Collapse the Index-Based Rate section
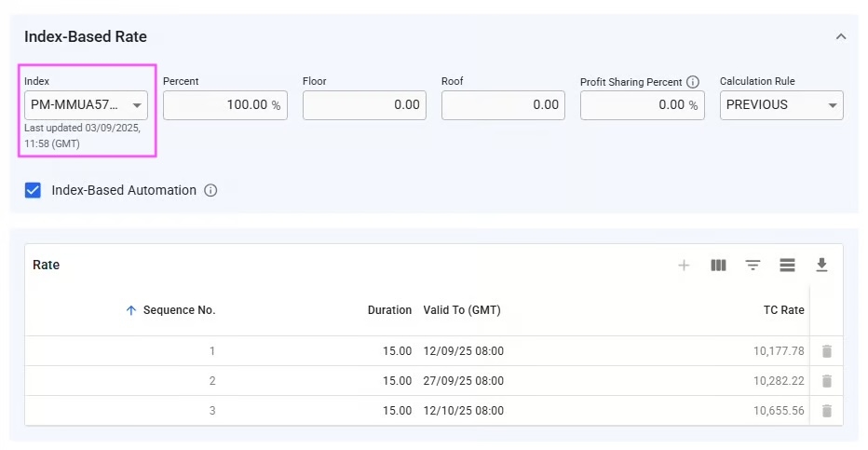Viewport: 868px width, 450px height. point(841,37)
